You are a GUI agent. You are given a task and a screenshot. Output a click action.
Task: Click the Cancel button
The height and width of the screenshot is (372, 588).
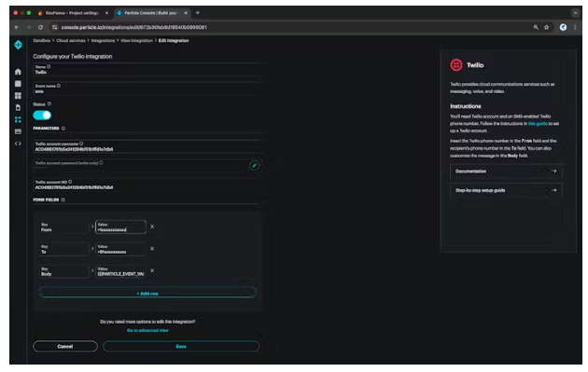coord(65,347)
